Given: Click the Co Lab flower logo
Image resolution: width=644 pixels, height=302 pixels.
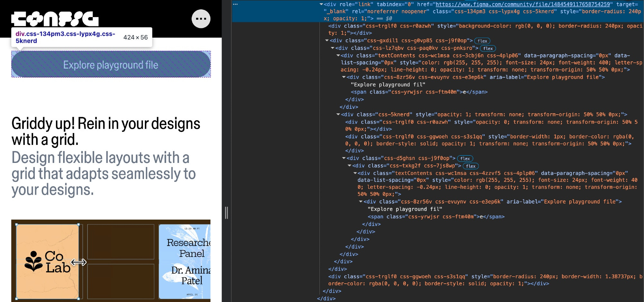Looking at the screenshot, I should [x=33, y=261].
